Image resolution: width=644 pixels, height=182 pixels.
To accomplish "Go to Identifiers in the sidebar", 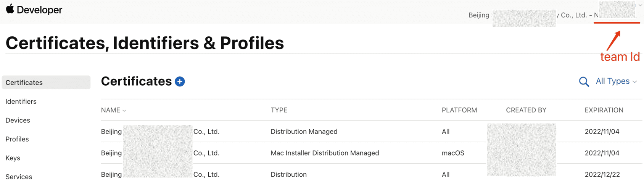I will point(21,101).
